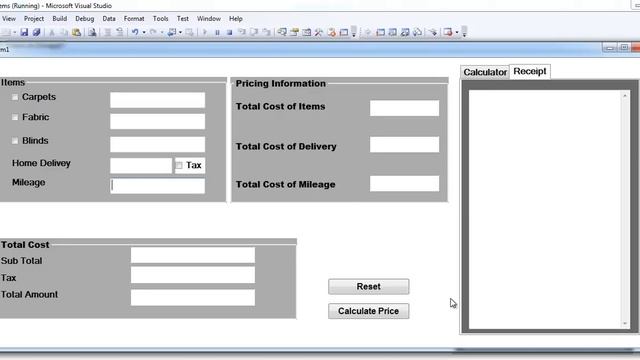Tick the Carpets checkbox
Viewport: 640px width, 360px height.
(15, 97)
